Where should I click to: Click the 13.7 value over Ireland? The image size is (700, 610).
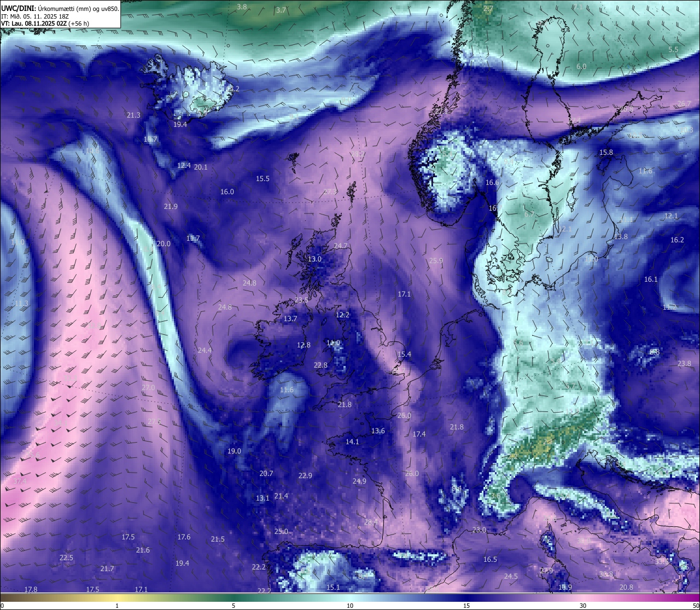[x=290, y=318]
